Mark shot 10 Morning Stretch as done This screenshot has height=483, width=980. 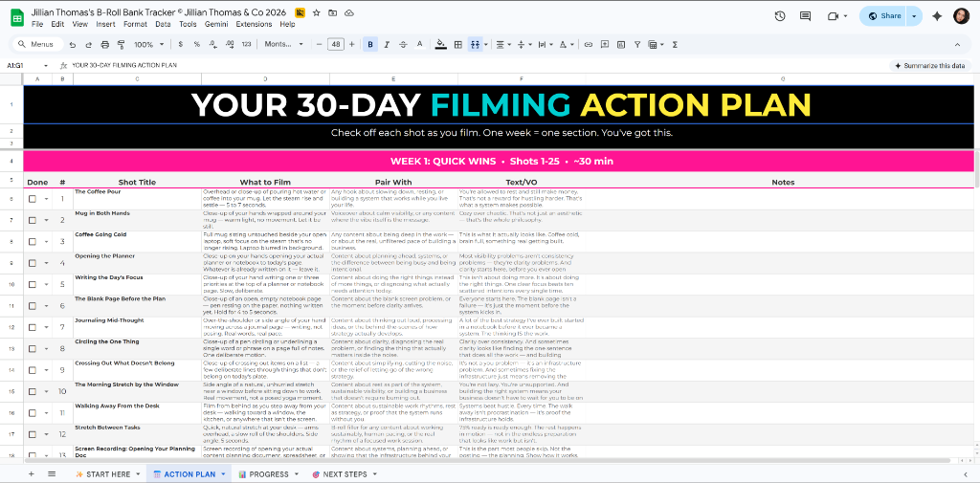[x=32, y=391]
